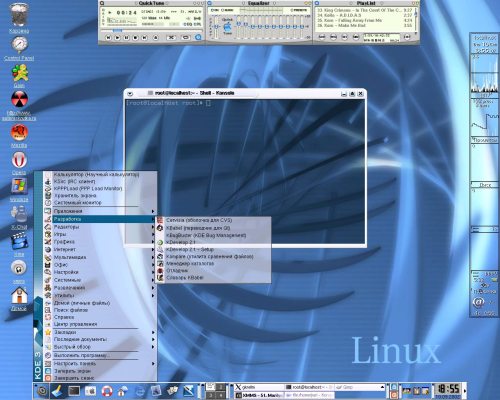Expand the Мультимедиа submenu

(x=100, y=257)
